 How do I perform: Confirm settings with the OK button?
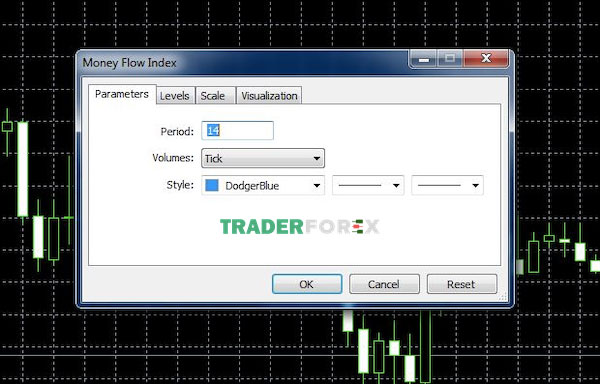click(x=307, y=284)
